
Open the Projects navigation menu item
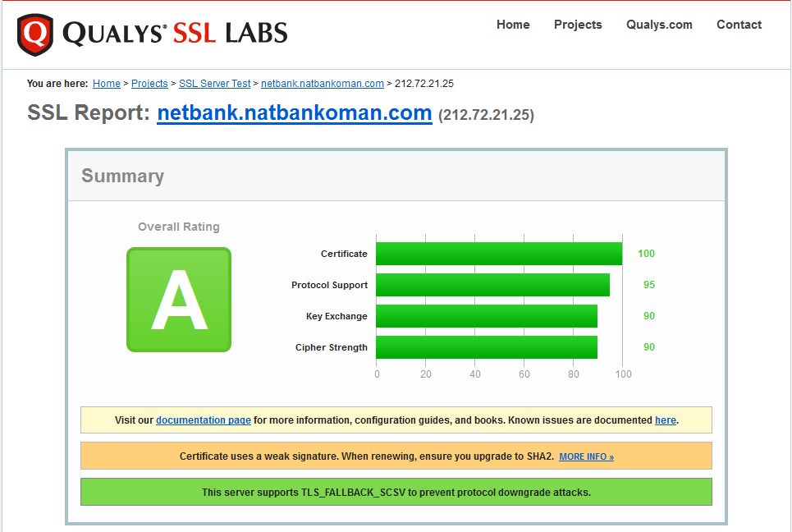click(578, 25)
